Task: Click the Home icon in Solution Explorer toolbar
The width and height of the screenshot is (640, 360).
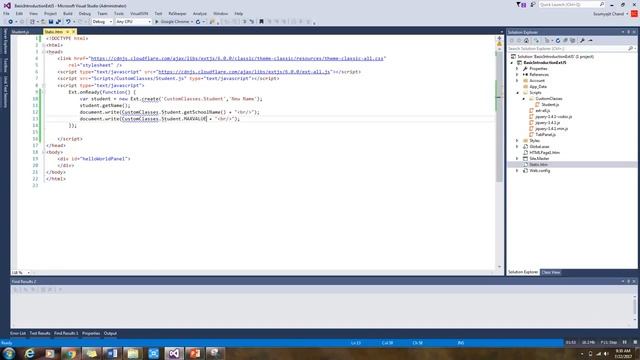Action: [x=527, y=40]
